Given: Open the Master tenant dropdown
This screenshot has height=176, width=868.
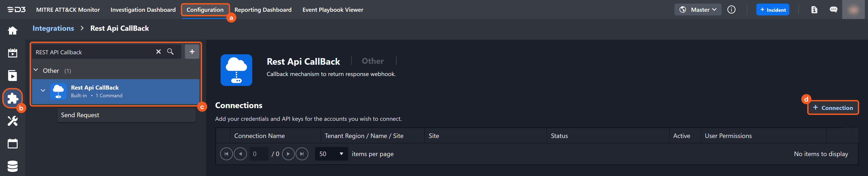Looking at the screenshot, I should point(698,10).
